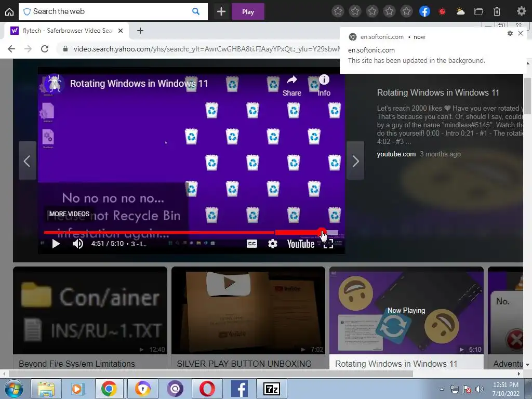Toggle closed captions CC

[252, 244]
